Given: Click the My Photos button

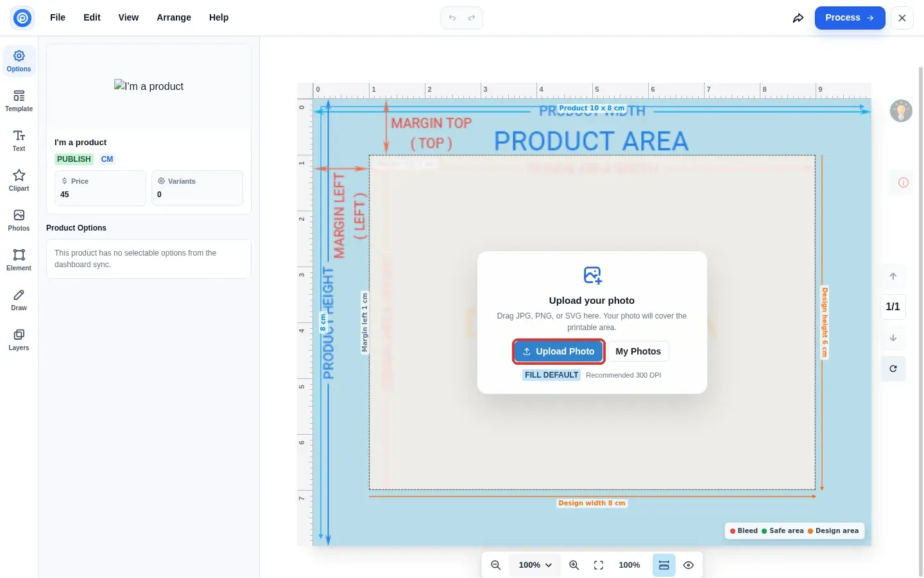Looking at the screenshot, I should coord(638,351).
